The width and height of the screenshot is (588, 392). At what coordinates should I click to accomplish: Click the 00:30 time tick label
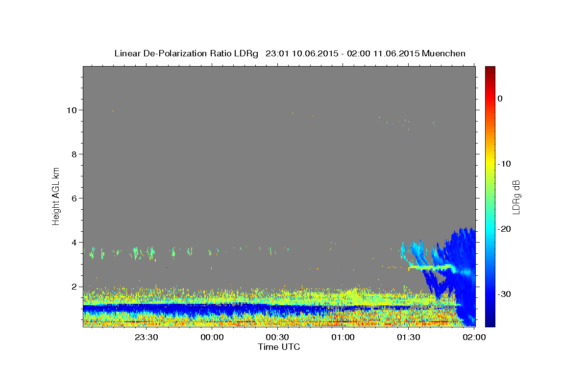click(277, 338)
